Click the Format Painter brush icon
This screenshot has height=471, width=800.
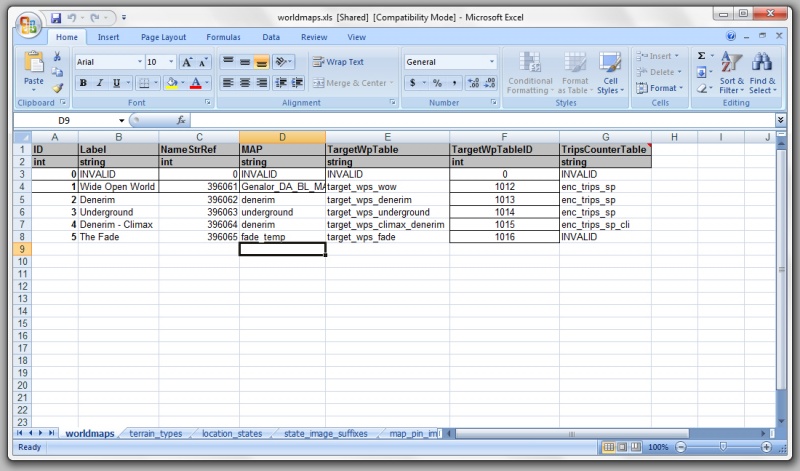(x=57, y=88)
